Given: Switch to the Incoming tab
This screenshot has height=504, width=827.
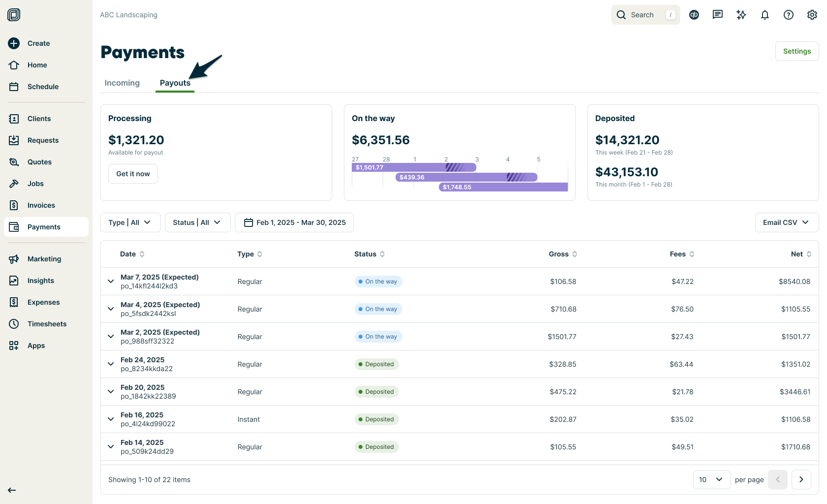Looking at the screenshot, I should (122, 83).
